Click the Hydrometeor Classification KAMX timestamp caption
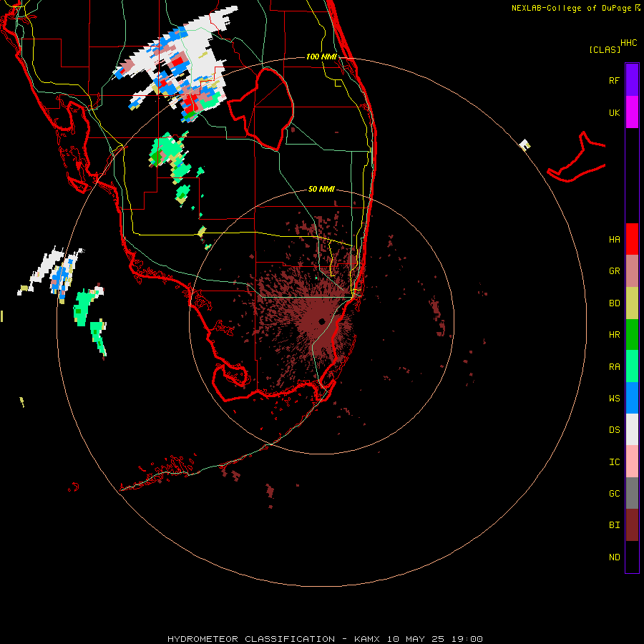This screenshot has width=644, height=644. pyautogui.click(x=325, y=639)
